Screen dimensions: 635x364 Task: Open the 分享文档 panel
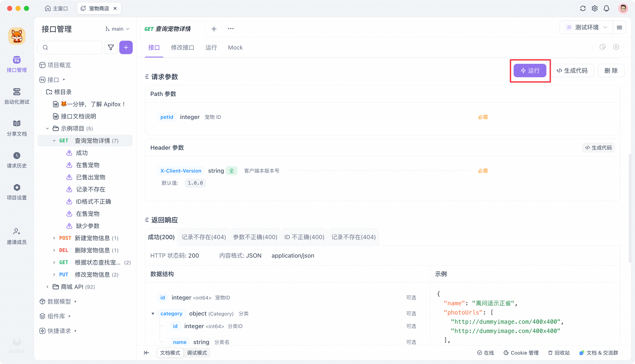(x=17, y=128)
